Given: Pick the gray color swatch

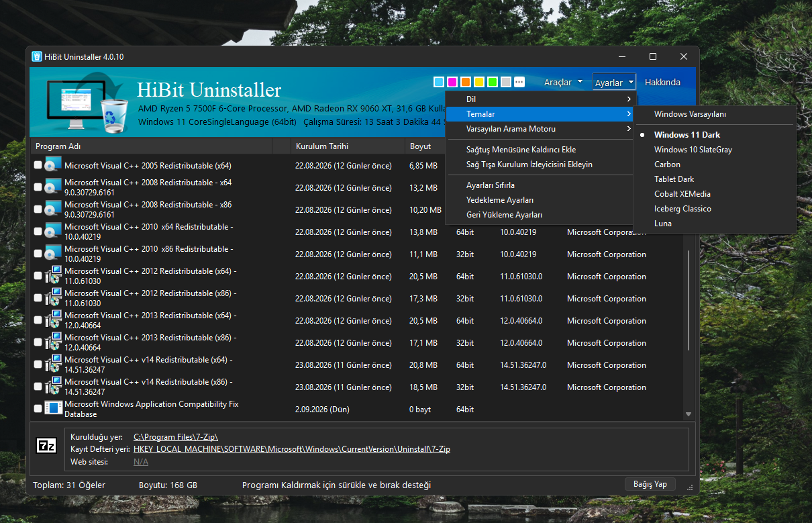Looking at the screenshot, I should pos(506,82).
